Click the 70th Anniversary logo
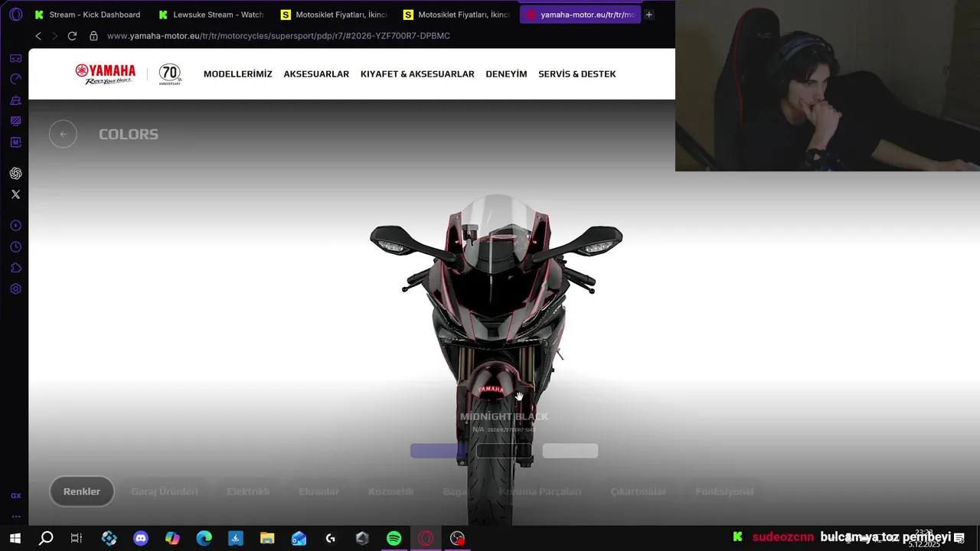 point(170,74)
